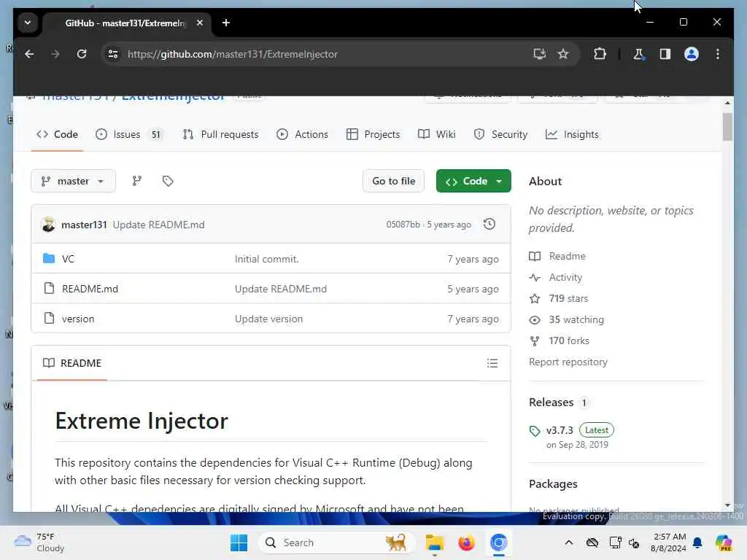747x560 pixels.
Task: Reload the GitHub page
Action: pos(82,54)
